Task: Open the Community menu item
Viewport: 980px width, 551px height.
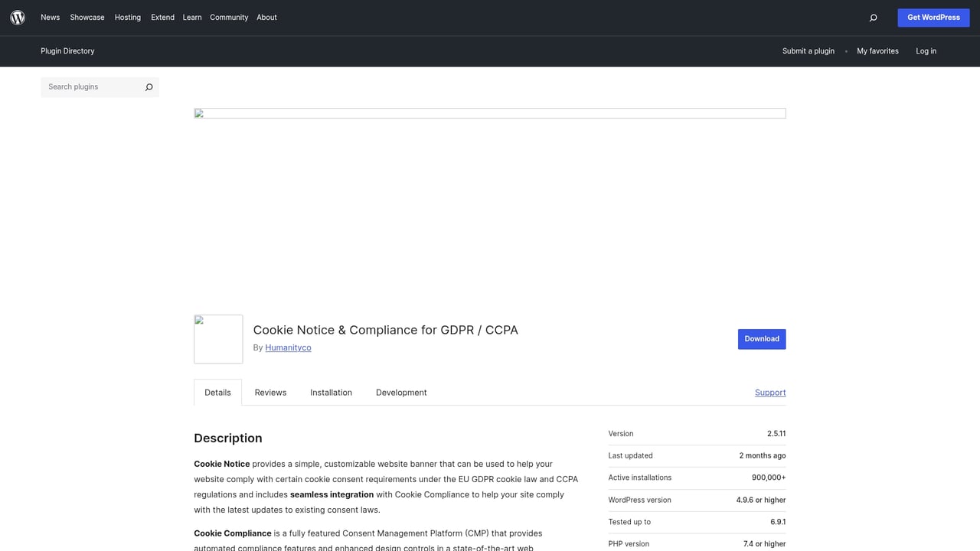Action: [229, 17]
